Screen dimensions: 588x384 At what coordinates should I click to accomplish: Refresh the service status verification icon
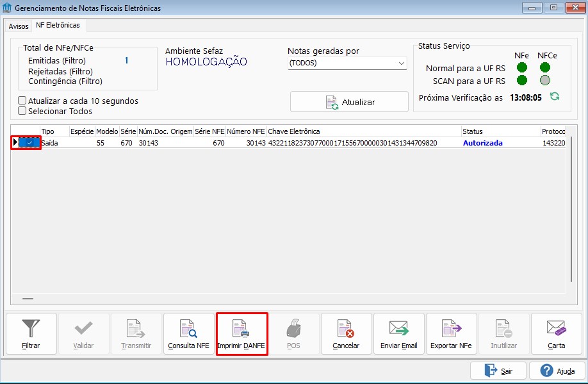pos(555,96)
